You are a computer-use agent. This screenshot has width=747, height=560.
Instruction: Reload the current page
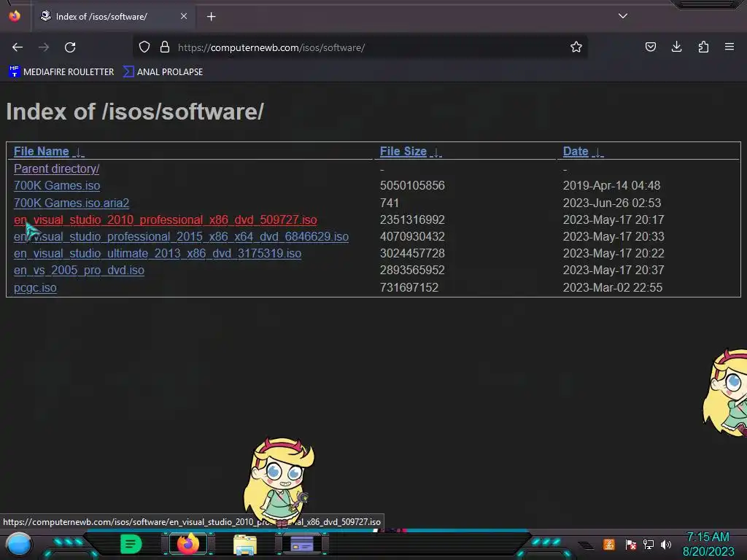coord(70,47)
